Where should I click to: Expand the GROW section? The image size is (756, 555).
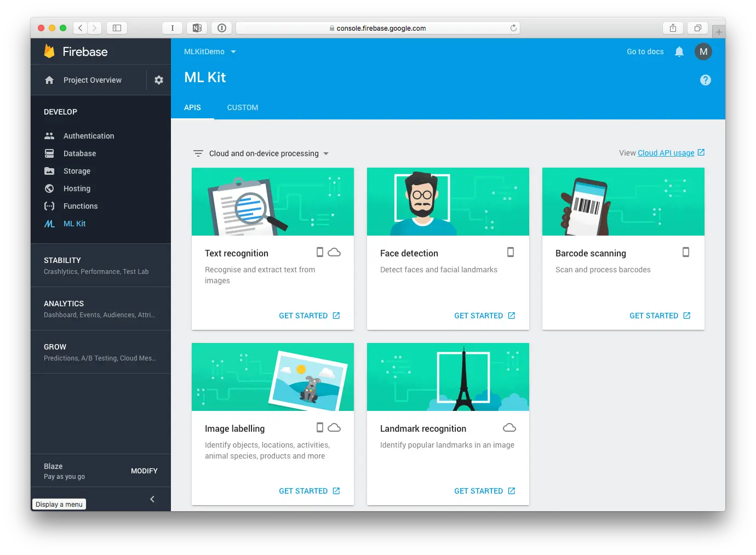pyautogui.click(x=101, y=352)
